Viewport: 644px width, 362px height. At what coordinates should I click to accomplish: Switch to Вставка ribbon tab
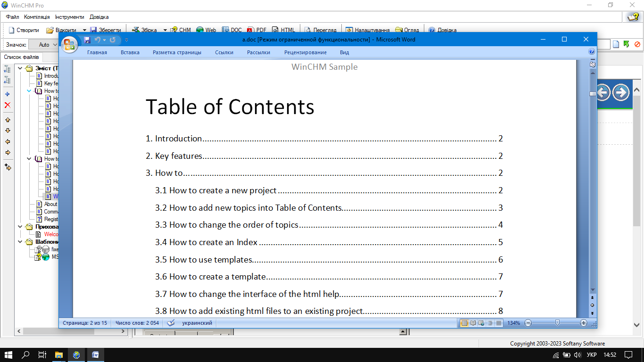130,52
